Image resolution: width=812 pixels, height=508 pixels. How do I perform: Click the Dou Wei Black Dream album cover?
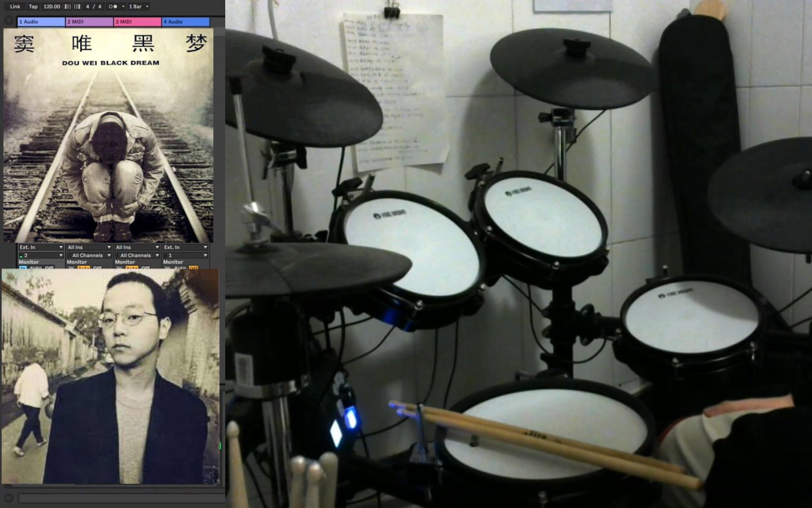108,135
